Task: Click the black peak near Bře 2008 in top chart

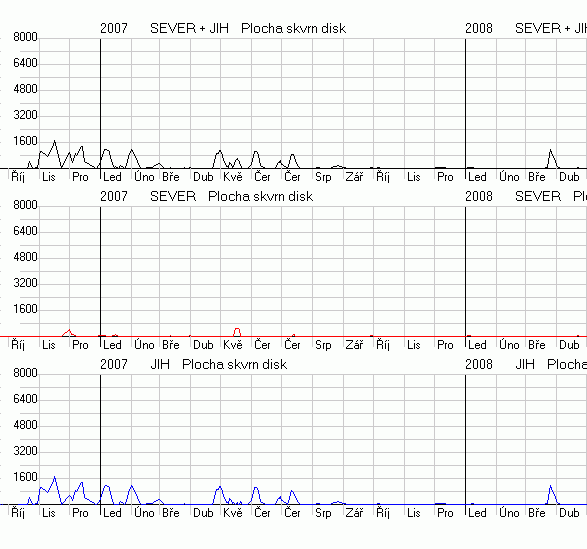Action: (550, 151)
